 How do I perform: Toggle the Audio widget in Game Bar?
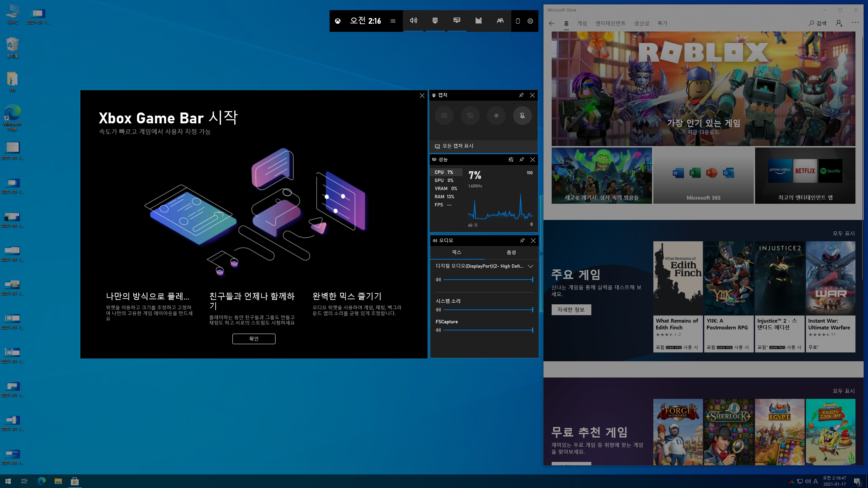pos(413,21)
